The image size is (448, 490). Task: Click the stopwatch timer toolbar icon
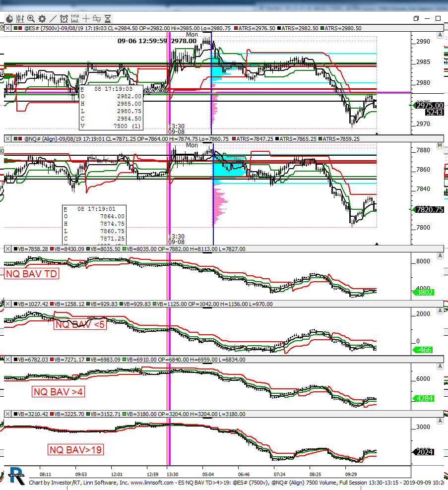tap(9, 19)
